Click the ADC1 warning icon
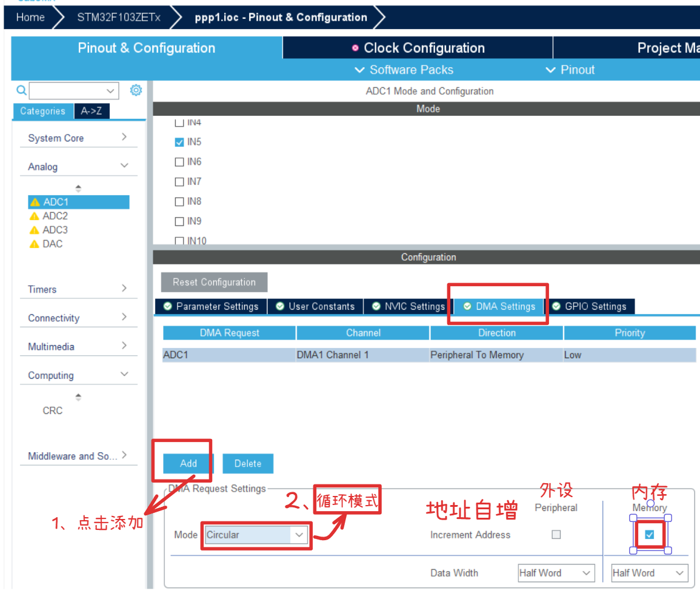700x599 pixels. click(x=35, y=202)
